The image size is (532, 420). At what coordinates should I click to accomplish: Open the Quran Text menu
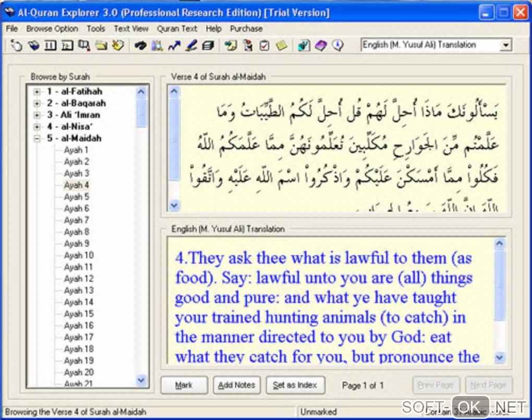pos(177,29)
